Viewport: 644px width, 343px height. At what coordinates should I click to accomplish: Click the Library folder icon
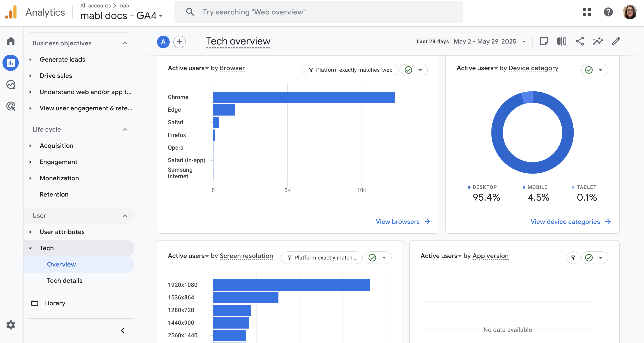[35, 303]
